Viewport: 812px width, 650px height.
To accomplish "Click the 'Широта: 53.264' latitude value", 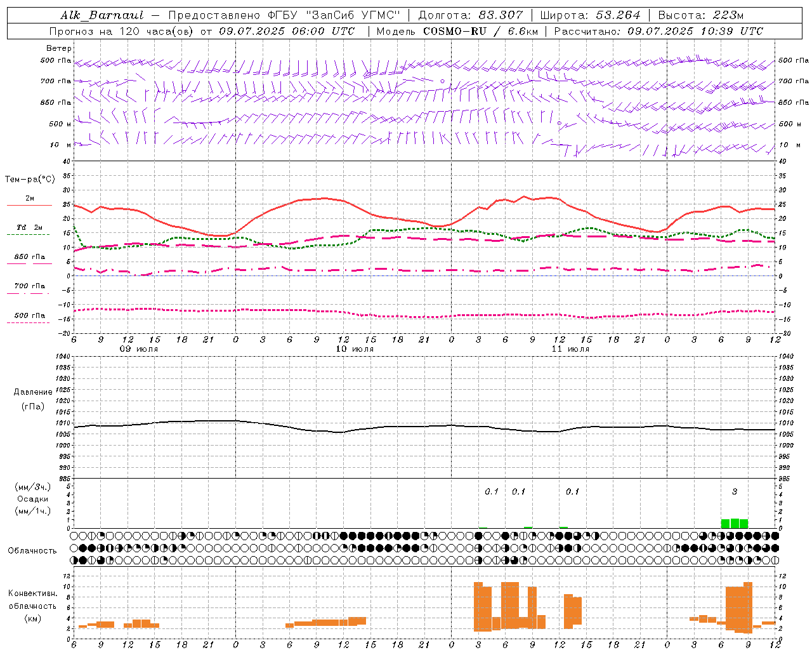I will (590, 15).
